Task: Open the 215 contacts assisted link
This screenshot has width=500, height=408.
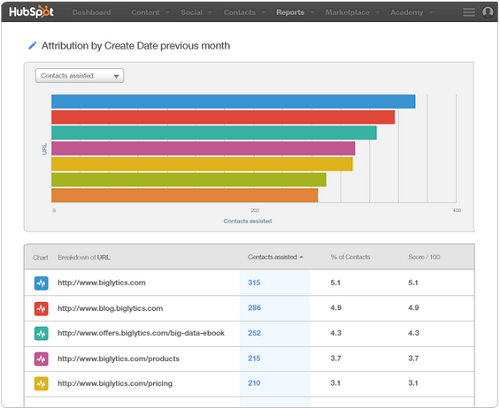Action: (254, 358)
